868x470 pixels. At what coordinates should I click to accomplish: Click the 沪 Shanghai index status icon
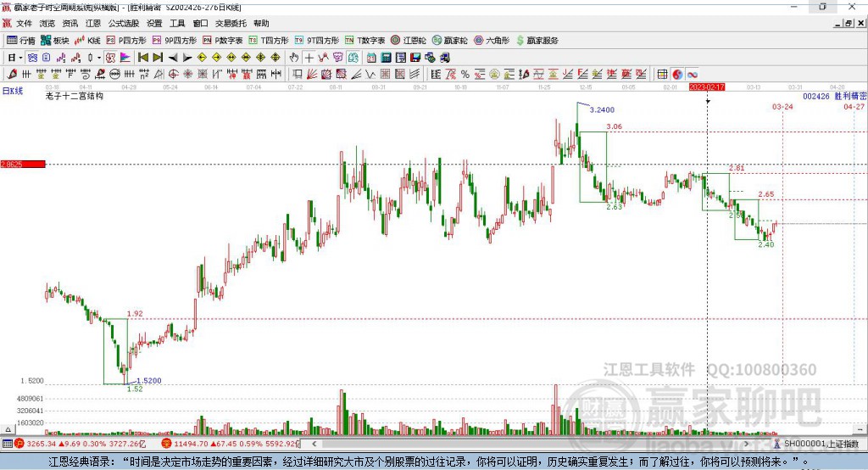(x=19, y=444)
